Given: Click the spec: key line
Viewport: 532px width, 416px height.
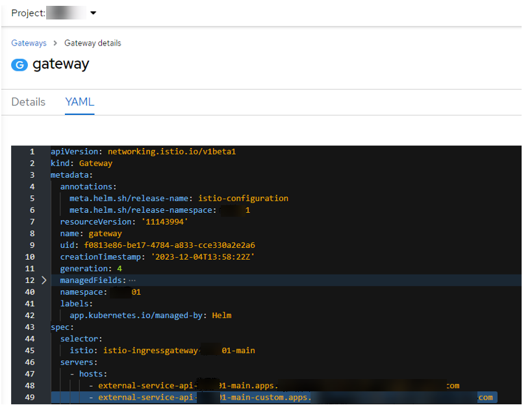Looking at the screenshot, I should pos(62,327).
